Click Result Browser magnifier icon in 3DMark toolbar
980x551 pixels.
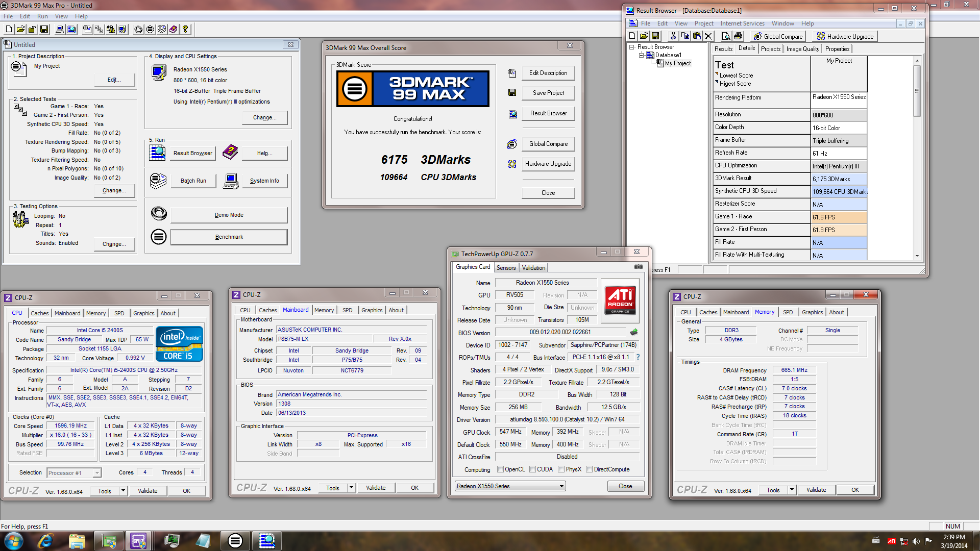(71, 30)
